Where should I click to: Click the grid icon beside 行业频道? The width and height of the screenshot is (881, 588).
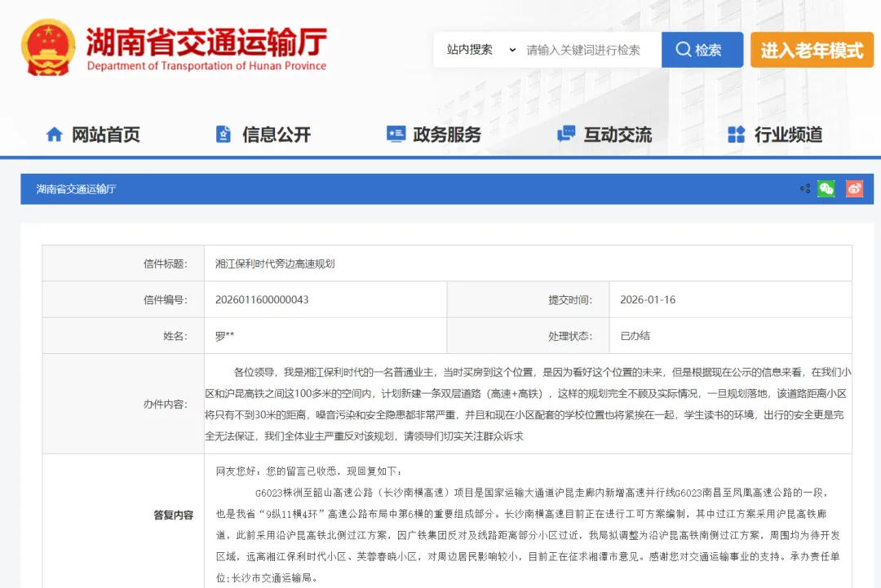(x=736, y=135)
